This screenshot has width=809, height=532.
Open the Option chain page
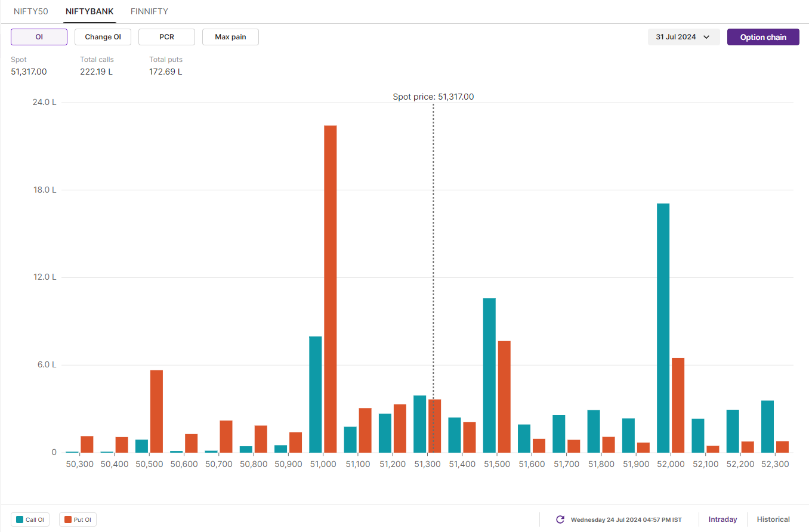pos(763,37)
